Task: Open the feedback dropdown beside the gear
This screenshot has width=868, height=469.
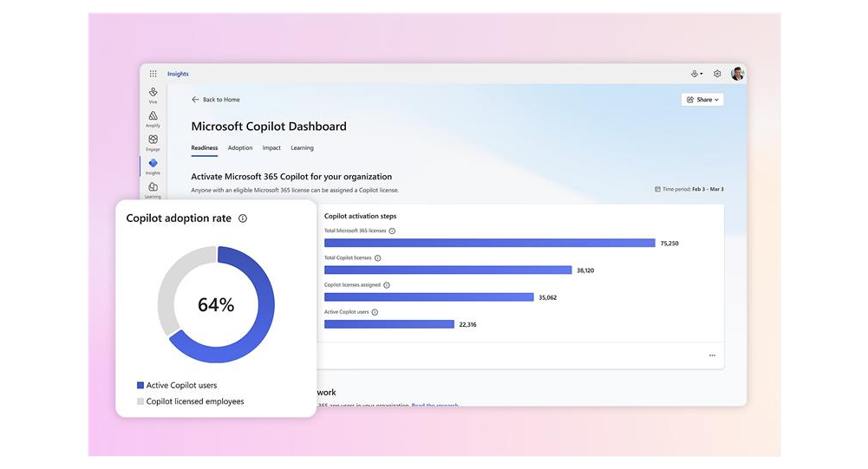Action: pyautogui.click(x=696, y=74)
